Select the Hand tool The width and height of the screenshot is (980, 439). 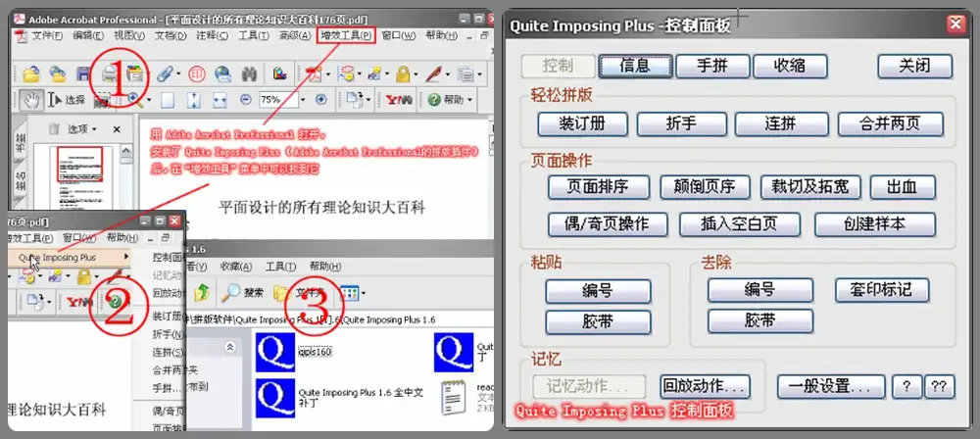pyautogui.click(x=30, y=99)
